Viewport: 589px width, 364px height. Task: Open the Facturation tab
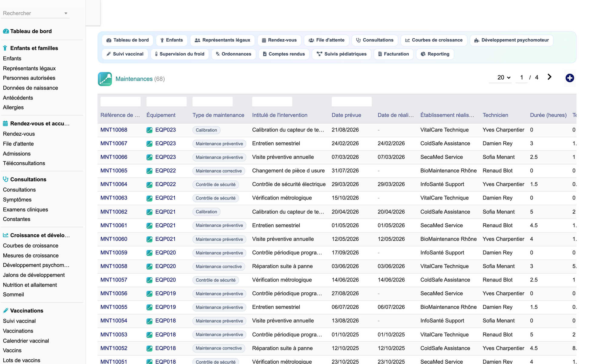click(x=393, y=54)
